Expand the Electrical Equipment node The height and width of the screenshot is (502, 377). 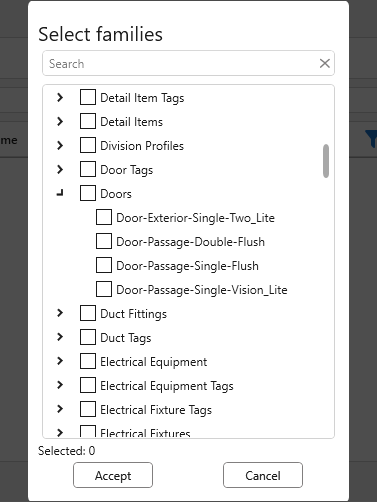pos(60,361)
